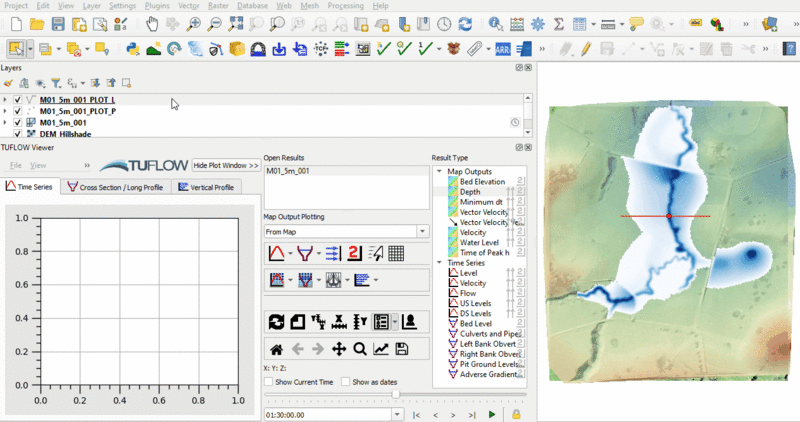800x422 pixels.
Task: Click the time slider handle
Action: (x=397, y=395)
